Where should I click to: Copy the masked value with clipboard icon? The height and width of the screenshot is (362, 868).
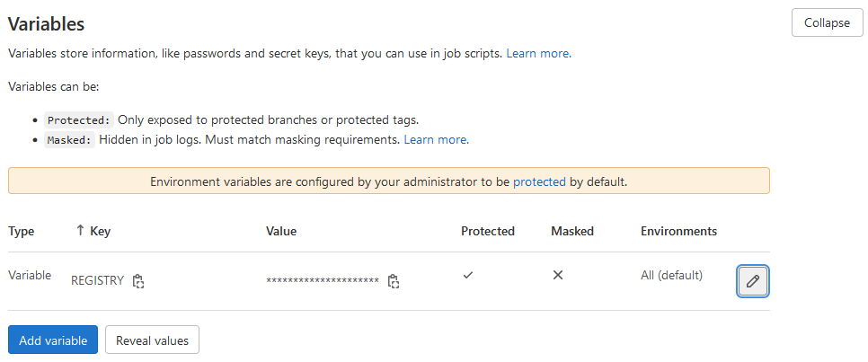coord(393,281)
